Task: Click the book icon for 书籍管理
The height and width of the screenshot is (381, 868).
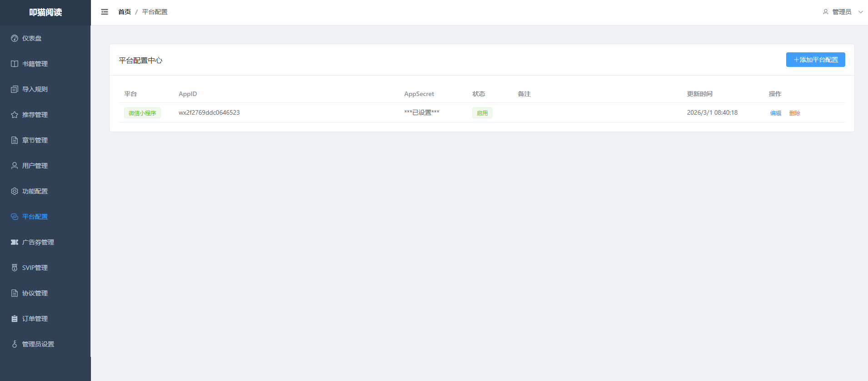Action: tap(15, 64)
